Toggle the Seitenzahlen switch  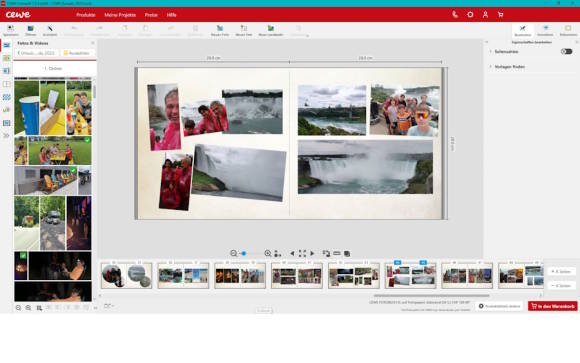pos(566,52)
